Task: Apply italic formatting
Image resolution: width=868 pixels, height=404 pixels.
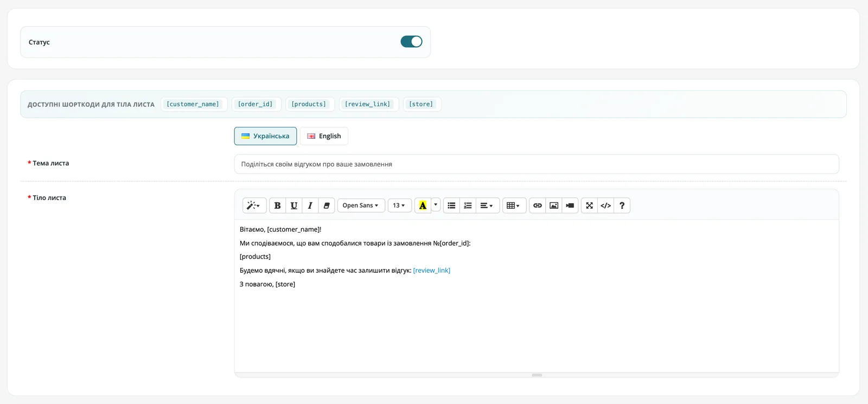Action: point(310,206)
